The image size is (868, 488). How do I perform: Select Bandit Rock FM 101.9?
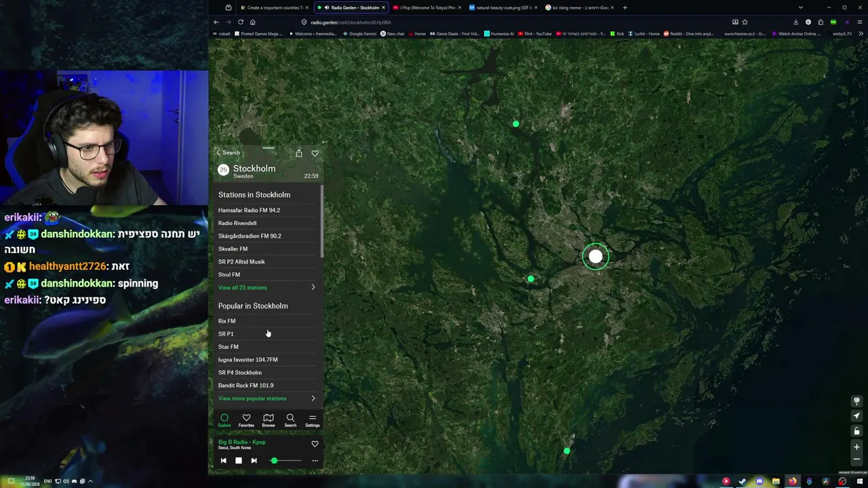267,386
